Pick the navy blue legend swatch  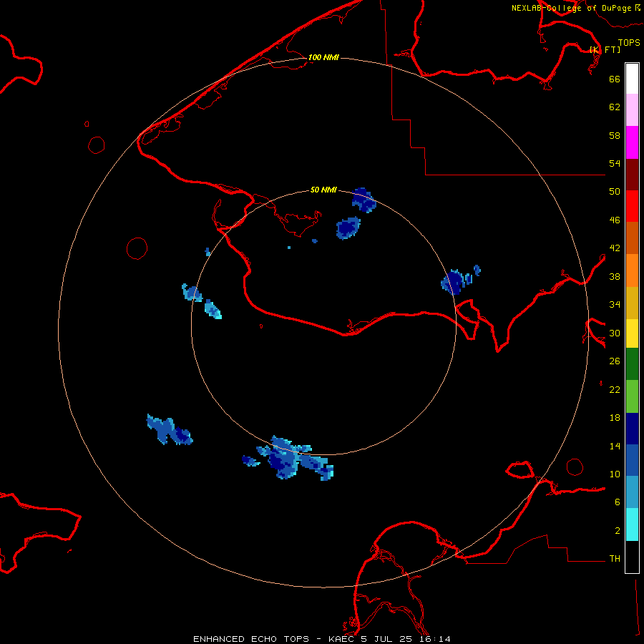click(632, 429)
